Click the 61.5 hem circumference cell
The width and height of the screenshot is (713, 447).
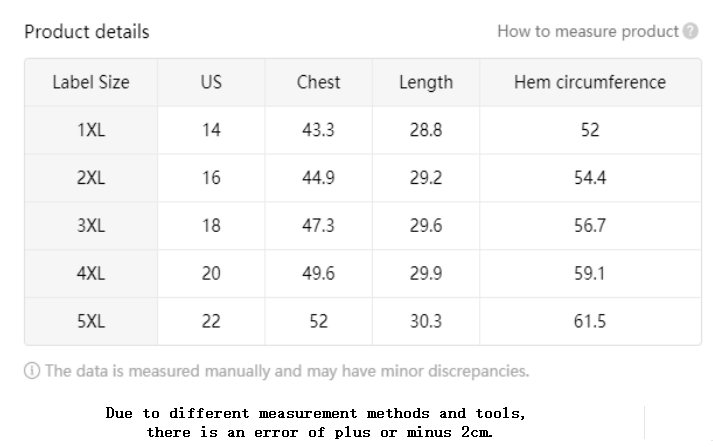(x=590, y=322)
